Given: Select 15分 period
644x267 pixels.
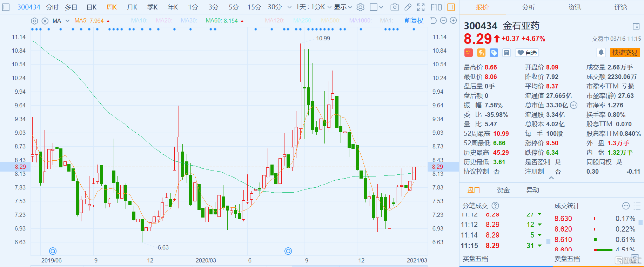Looking at the screenshot, I should coord(254,7).
